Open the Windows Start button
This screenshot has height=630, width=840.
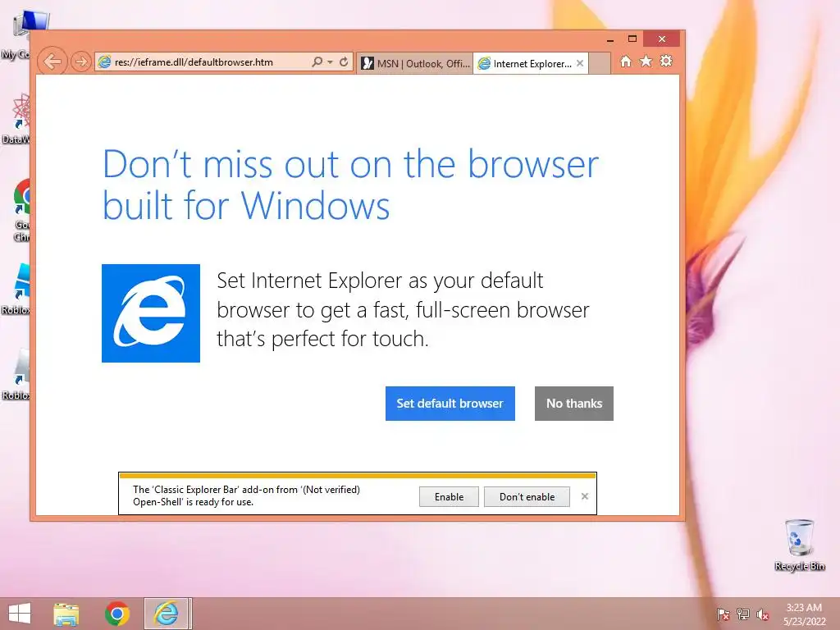tap(20, 614)
